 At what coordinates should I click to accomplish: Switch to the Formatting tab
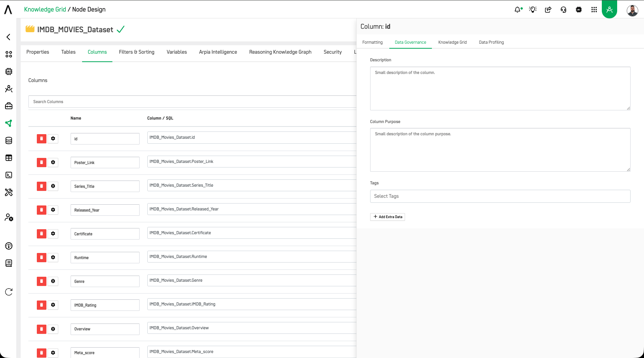[x=372, y=42]
